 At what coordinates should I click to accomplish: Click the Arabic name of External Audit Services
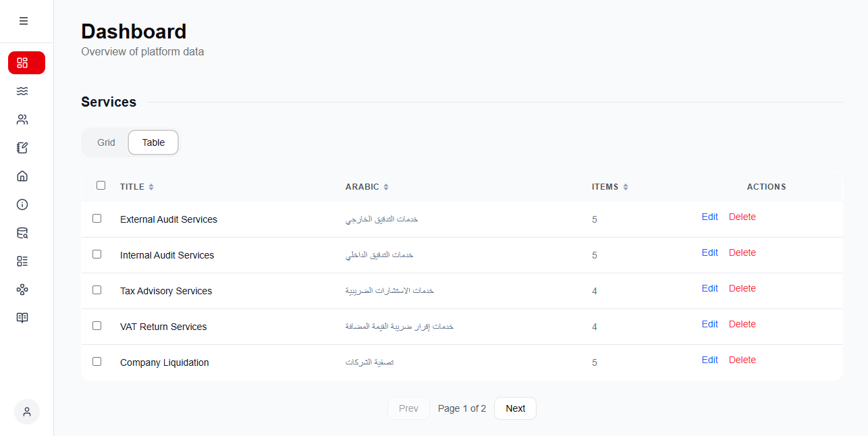[381, 219]
